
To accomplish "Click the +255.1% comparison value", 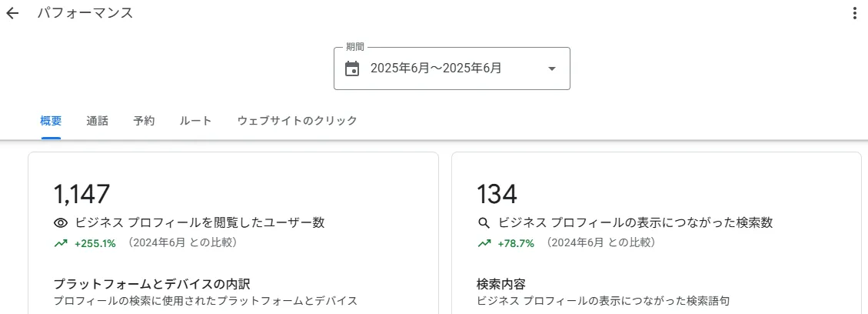I will point(95,243).
